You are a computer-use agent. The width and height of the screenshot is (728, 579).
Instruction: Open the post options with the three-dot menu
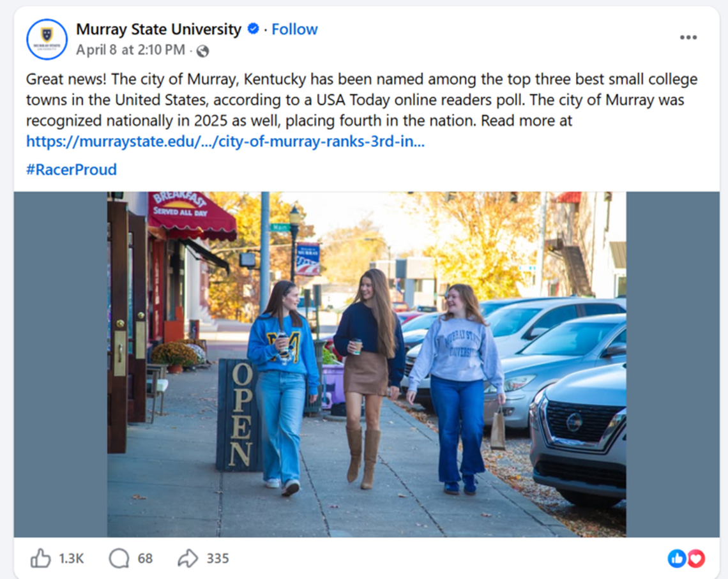pyautogui.click(x=688, y=37)
